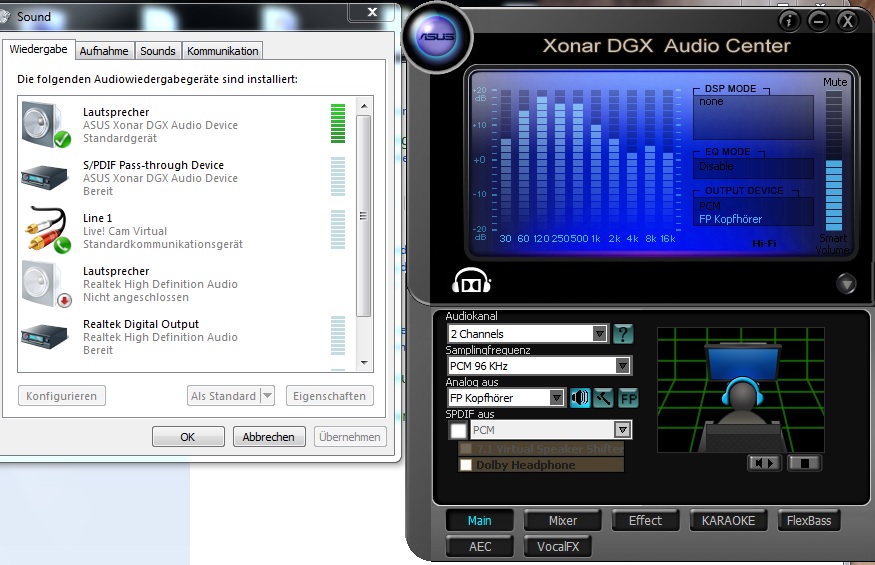This screenshot has height=565, width=875.
Task: Open the KARAOKE tab
Action: 728,520
